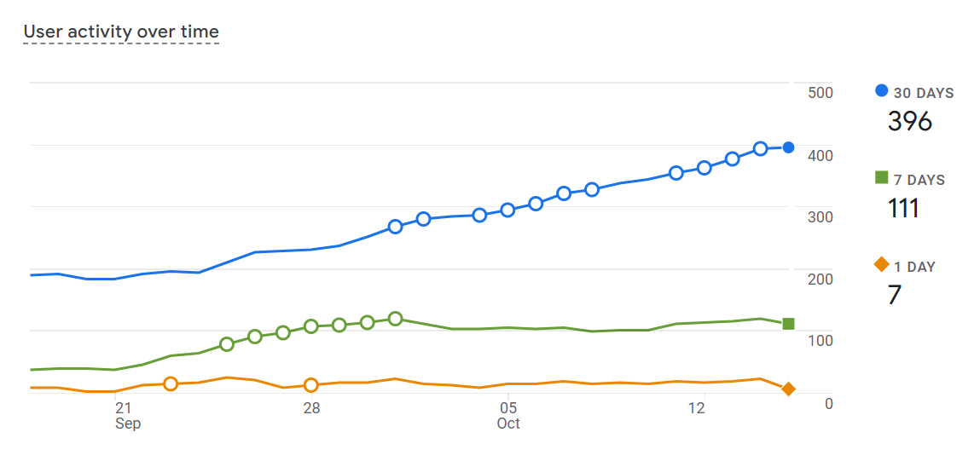Click the 21 Sep date label on the axis
This screenshot has width=980, height=461.
tap(127, 415)
